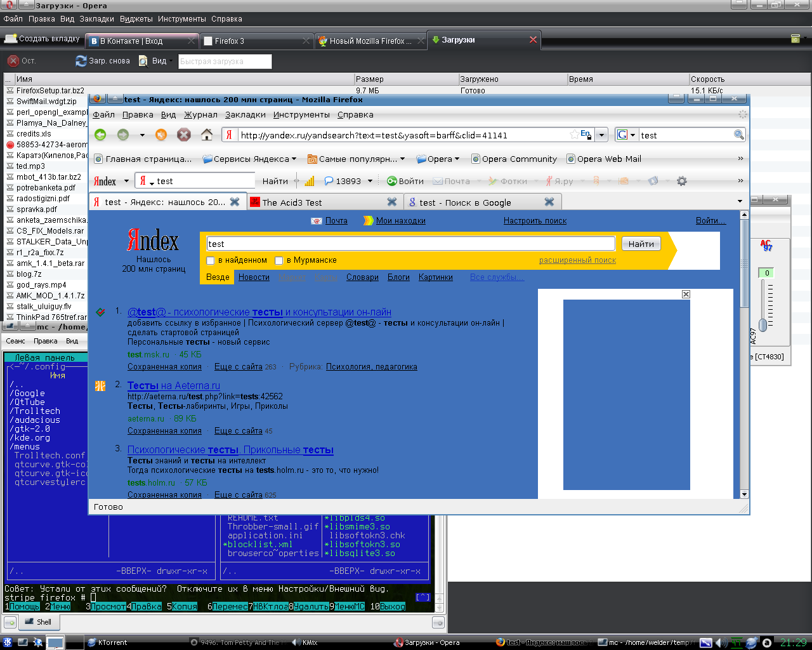
Task: Toggle the KMix channel mute indicator
Action: pyautogui.click(x=766, y=273)
